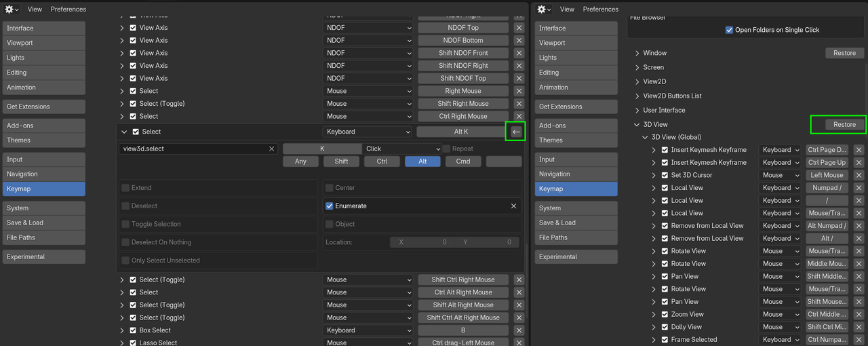Remove the Ctrl Page Up Keymesh Keyframe entry
Image resolution: width=868 pixels, height=346 pixels.
coord(859,163)
